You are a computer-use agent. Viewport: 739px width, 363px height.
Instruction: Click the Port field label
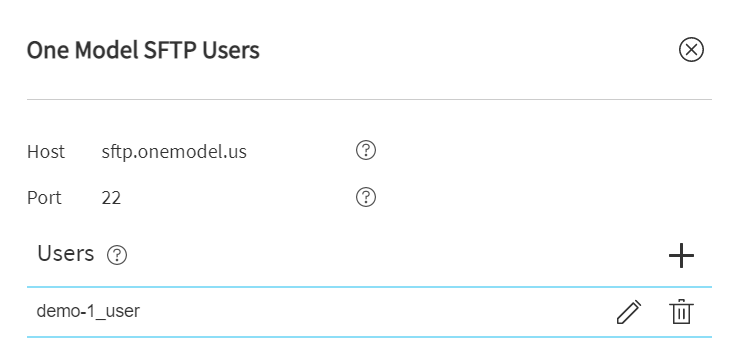[x=44, y=198]
